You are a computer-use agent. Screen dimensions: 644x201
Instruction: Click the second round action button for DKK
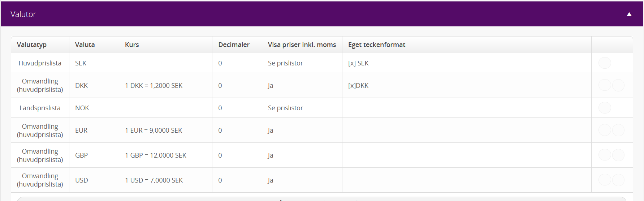pos(618,85)
